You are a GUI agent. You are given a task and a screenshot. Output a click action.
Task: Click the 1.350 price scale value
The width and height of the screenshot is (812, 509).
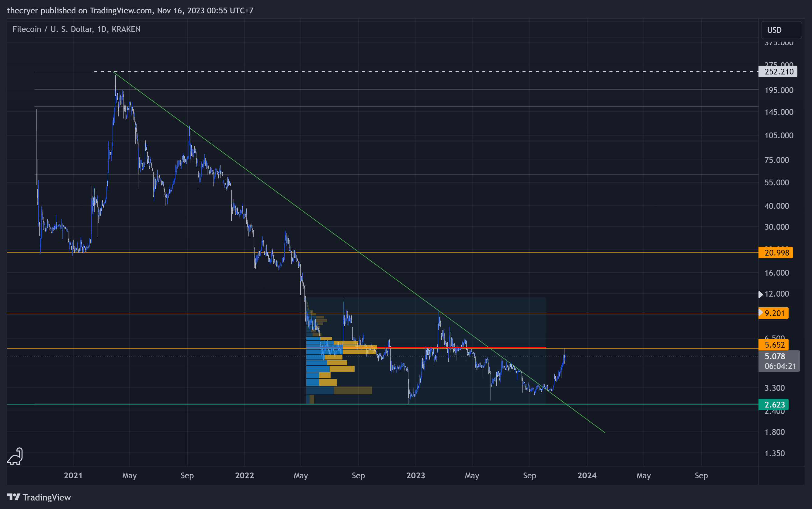coord(775,453)
